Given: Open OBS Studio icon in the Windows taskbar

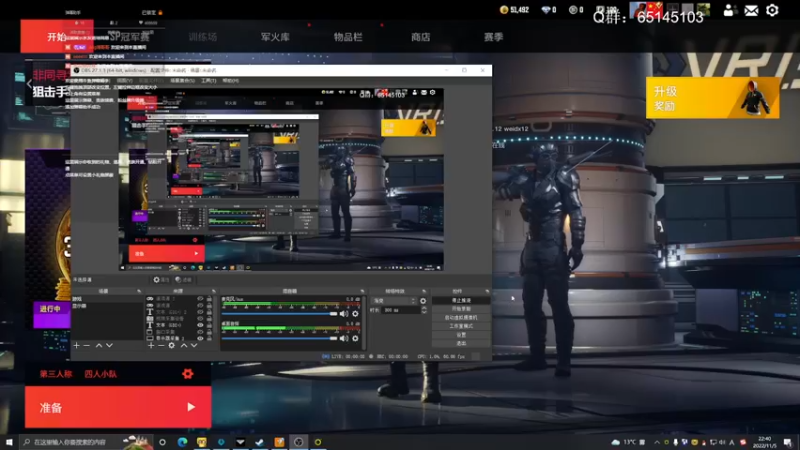Looking at the screenshot, I should click(298, 442).
